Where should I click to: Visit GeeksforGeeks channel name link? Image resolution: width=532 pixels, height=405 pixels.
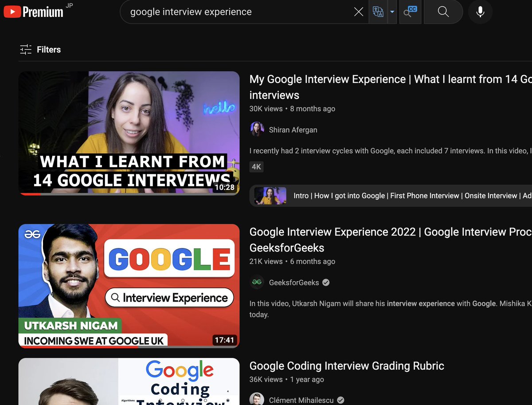pos(294,283)
